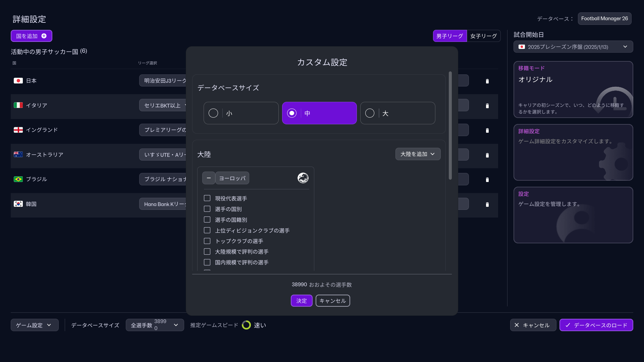Open the 大陸を追加 dropdown

418,154
